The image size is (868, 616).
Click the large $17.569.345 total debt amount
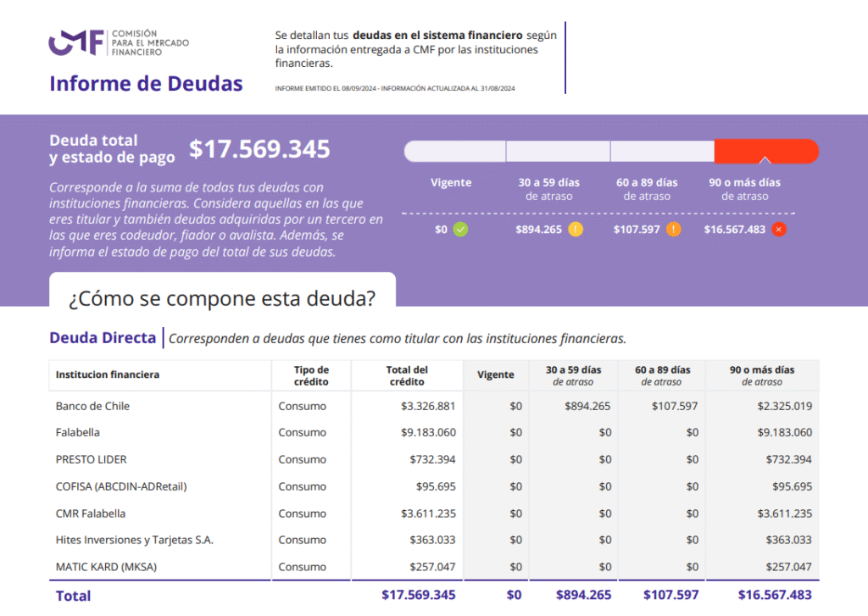click(x=259, y=150)
